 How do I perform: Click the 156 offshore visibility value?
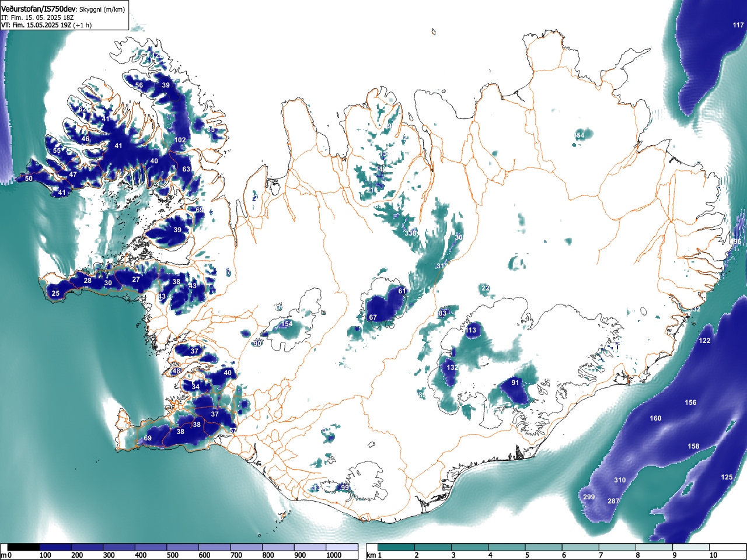coord(690,402)
